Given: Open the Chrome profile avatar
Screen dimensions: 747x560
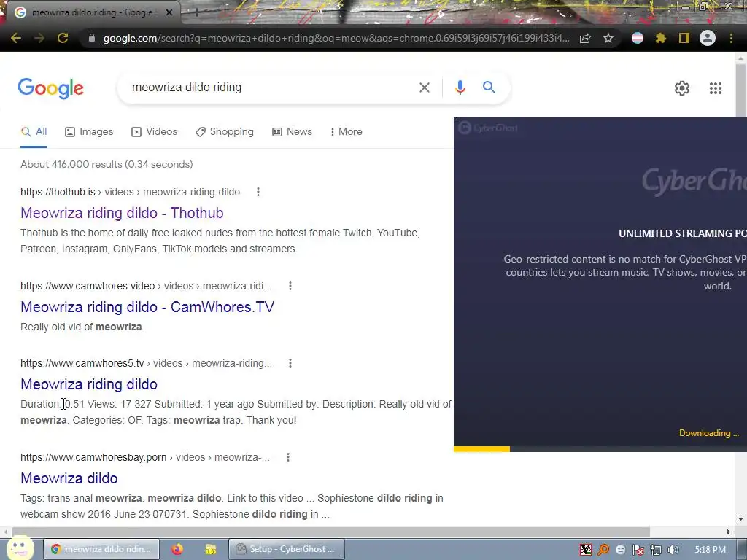Looking at the screenshot, I should tap(708, 38).
